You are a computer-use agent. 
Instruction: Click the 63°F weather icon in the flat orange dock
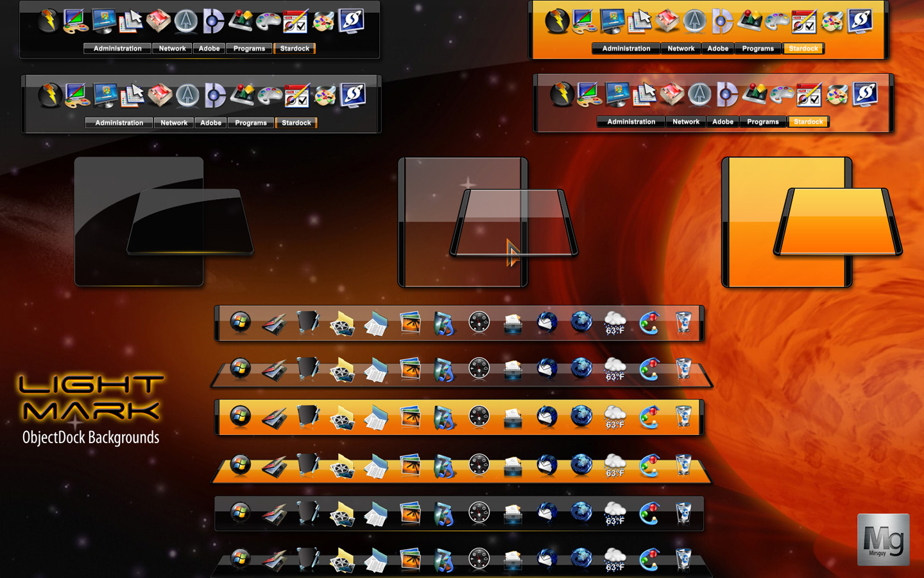[x=615, y=417]
